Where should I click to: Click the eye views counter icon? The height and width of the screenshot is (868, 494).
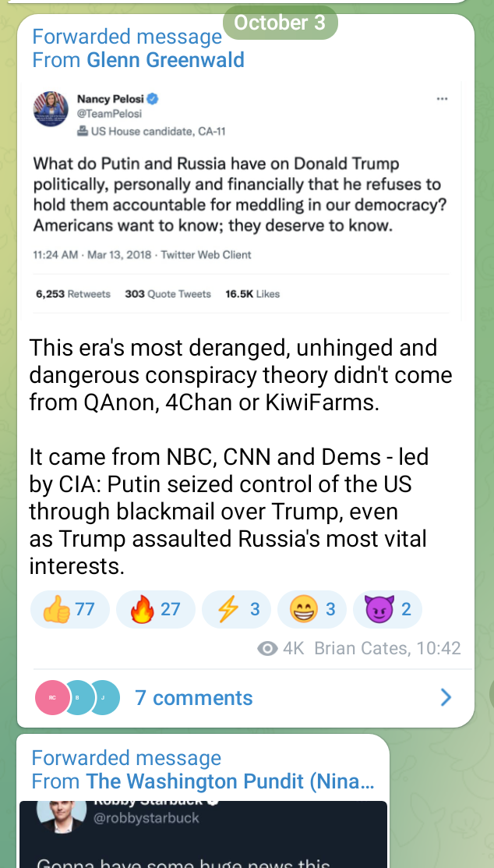[x=267, y=648]
